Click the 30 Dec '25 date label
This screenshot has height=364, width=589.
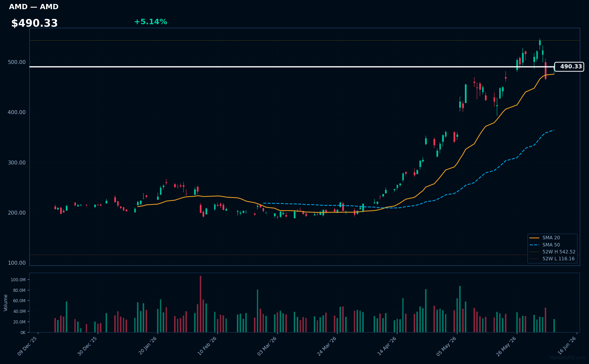[x=87, y=346]
